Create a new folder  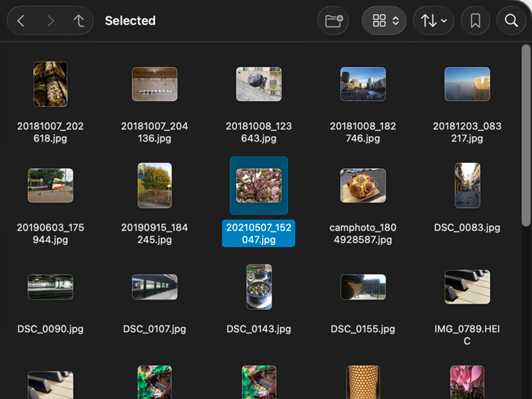[334, 21]
